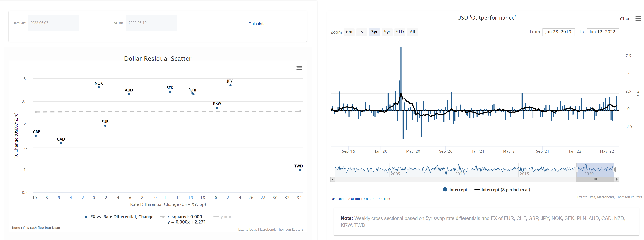Open the 'From' date picker showing Jun 28, 2019
This screenshot has height=240, width=644.
point(559,32)
